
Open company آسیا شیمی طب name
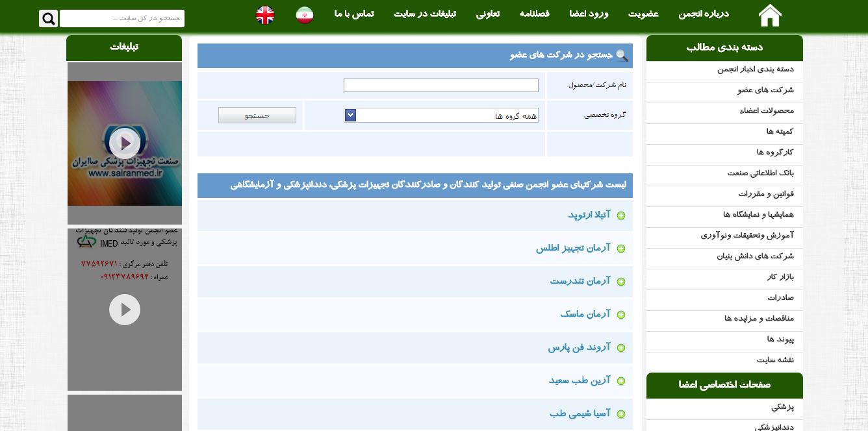[x=580, y=413]
